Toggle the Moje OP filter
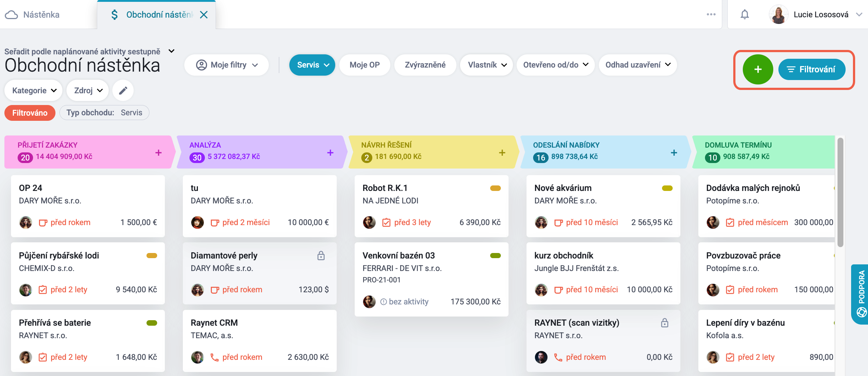This screenshot has width=868, height=376. click(365, 65)
